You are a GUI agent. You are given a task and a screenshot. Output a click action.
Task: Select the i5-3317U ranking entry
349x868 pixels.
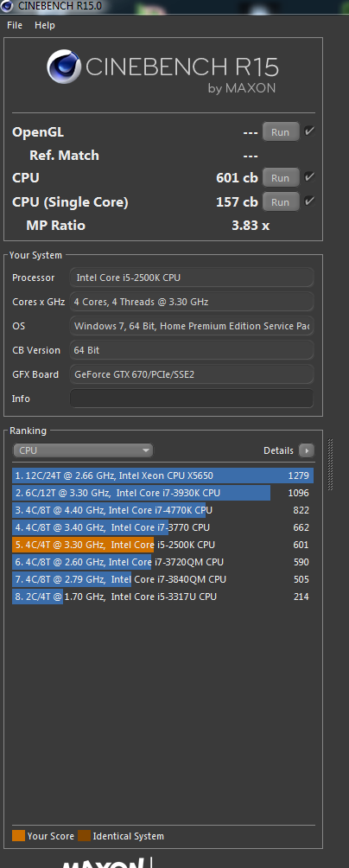pyautogui.click(x=162, y=597)
